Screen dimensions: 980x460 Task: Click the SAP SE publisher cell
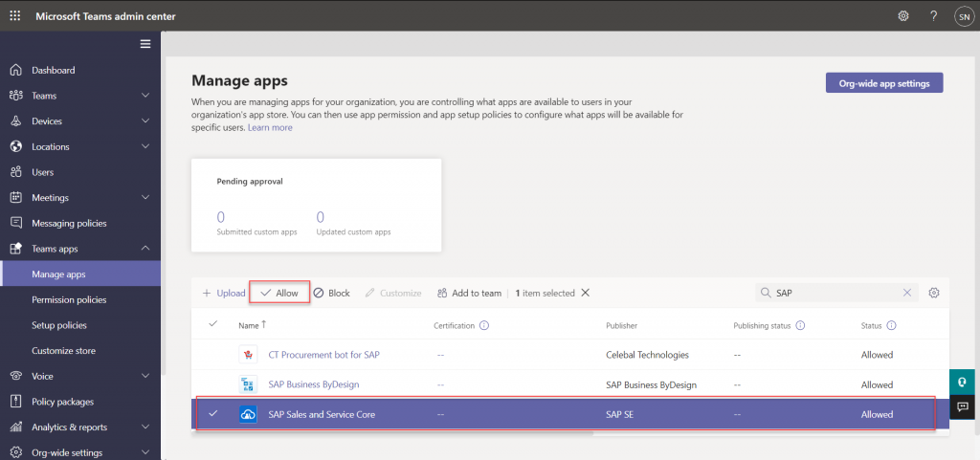coord(619,414)
